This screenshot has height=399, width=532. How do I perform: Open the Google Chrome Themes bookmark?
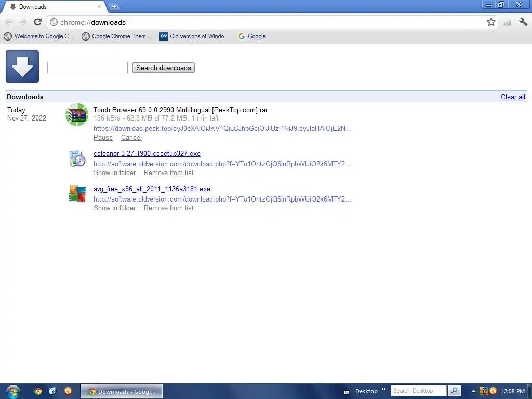pyautogui.click(x=116, y=36)
